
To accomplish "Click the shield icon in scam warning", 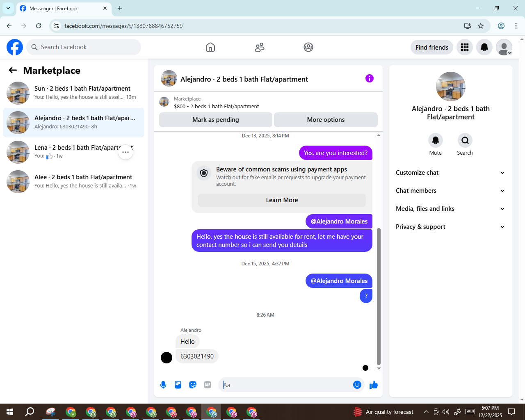I will pos(204,173).
